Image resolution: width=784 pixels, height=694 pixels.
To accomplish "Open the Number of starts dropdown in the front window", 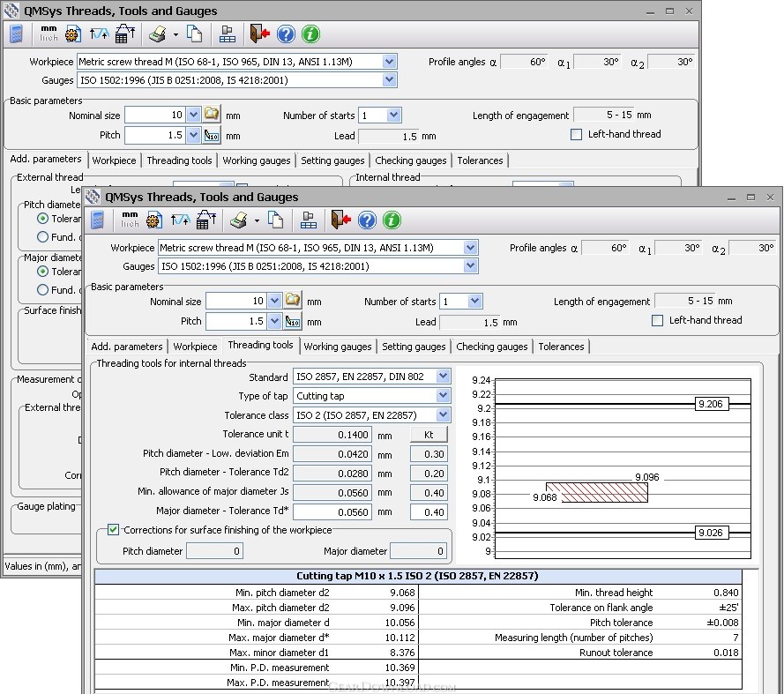I will (x=475, y=301).
